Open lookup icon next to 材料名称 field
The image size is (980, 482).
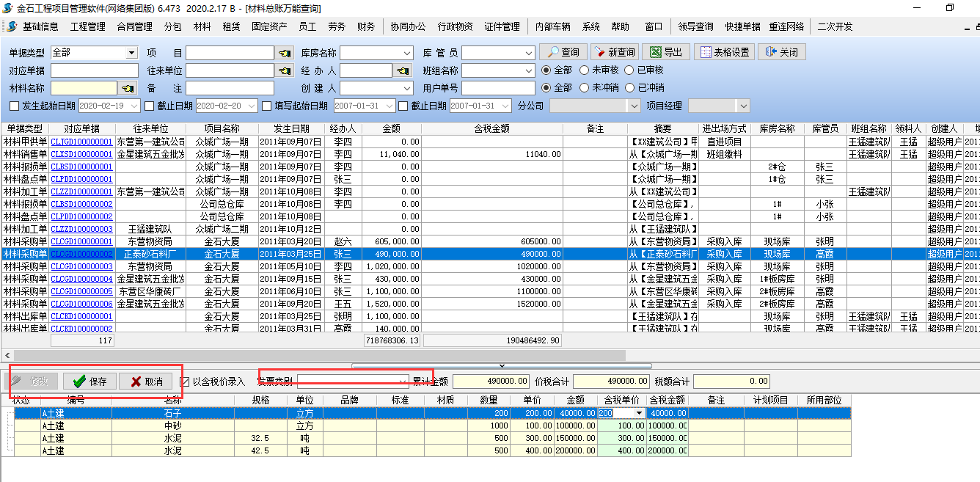click(128, 88)
